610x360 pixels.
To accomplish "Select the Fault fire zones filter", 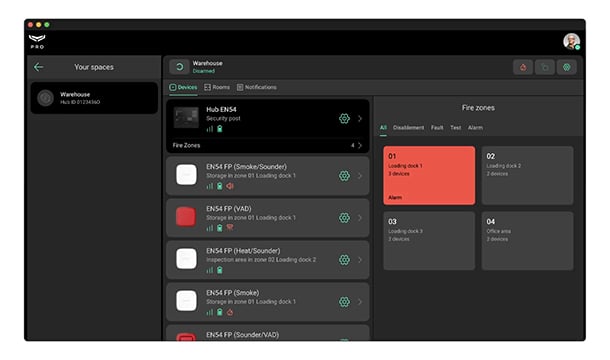I will coord(437,128).
